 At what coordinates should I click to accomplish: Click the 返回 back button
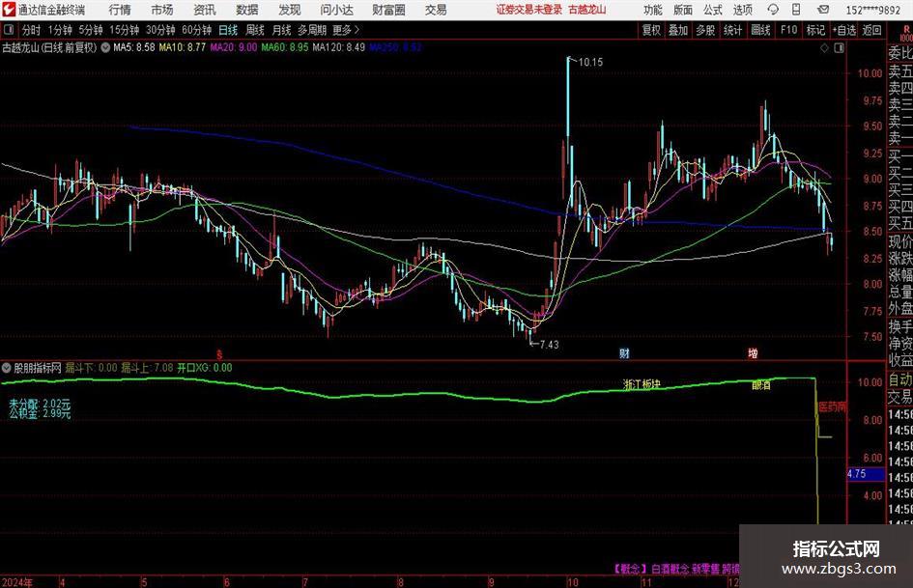[871, 30]
